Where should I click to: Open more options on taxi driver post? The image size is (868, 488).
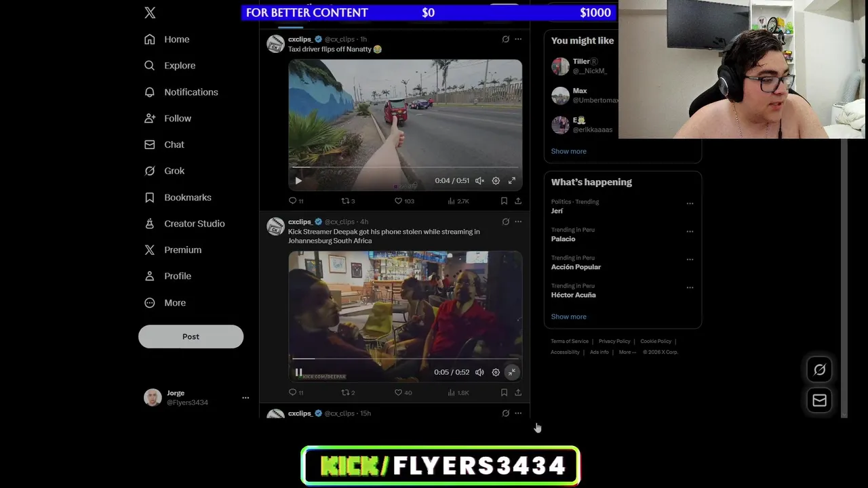click(518, 39)
